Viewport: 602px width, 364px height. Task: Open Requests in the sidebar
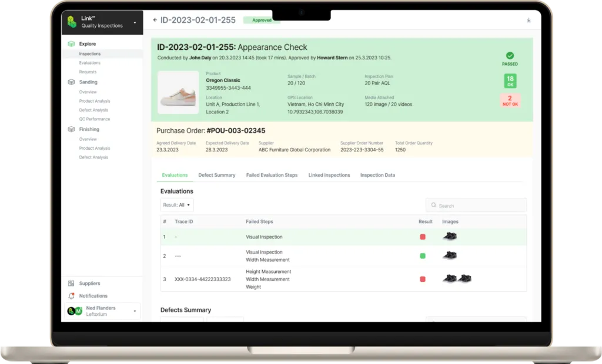88,72
